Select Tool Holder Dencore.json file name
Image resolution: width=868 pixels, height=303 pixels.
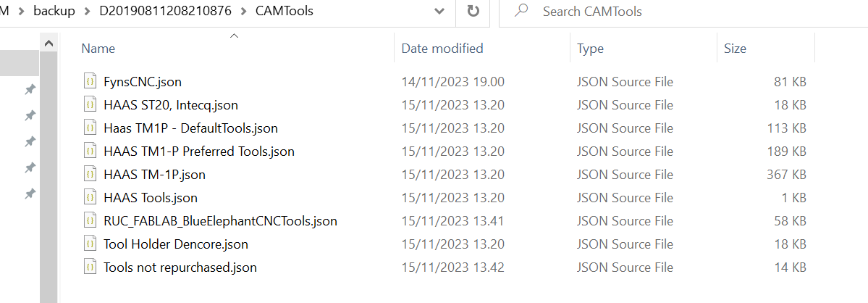coord(175,245)
